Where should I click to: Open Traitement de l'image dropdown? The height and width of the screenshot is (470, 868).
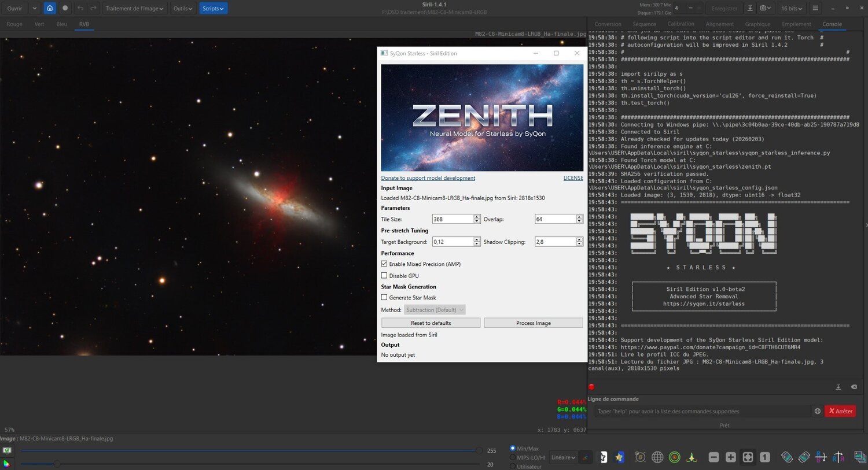134,8
